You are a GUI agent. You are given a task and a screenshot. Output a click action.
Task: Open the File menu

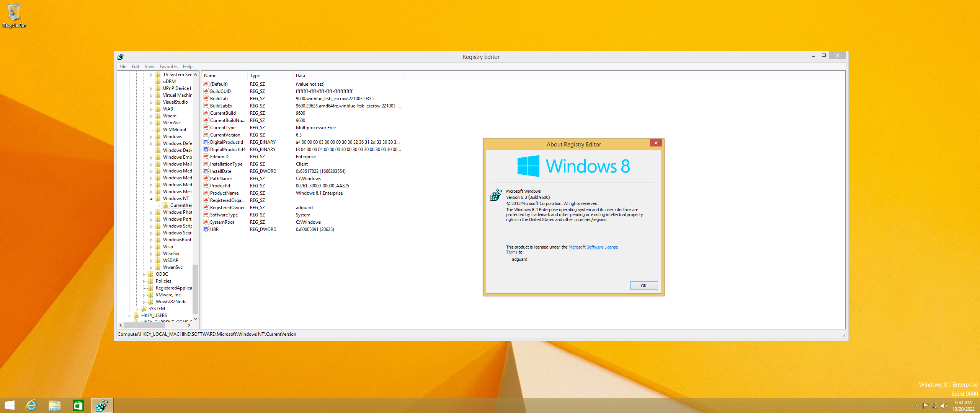tap(123, 66)
